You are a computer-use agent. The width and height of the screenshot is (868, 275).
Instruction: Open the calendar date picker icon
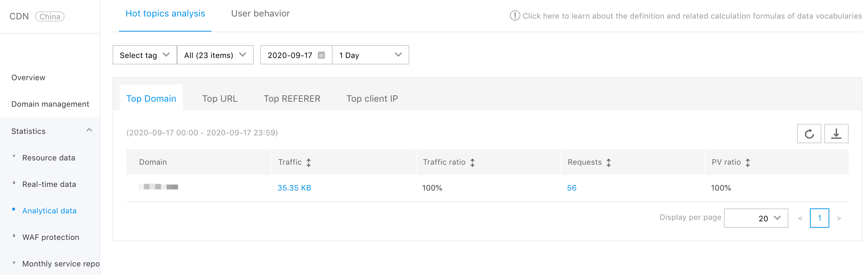tap(321, 55)
